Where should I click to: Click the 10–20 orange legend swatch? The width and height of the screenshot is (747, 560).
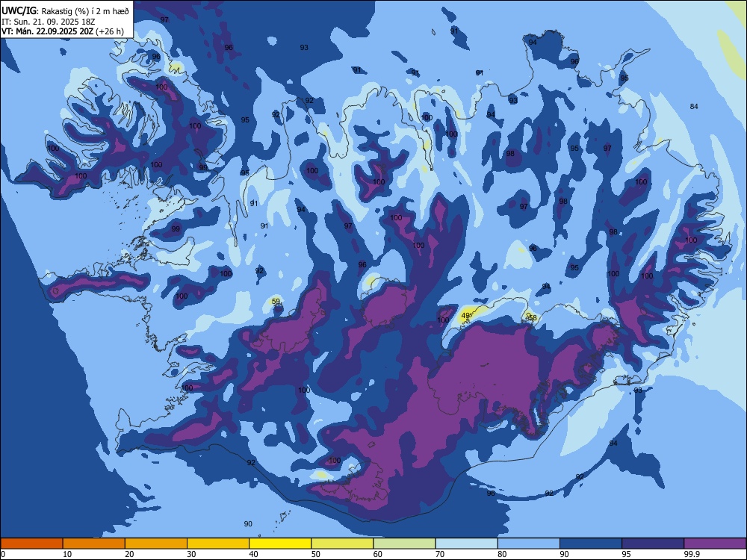tap(94, 544)
